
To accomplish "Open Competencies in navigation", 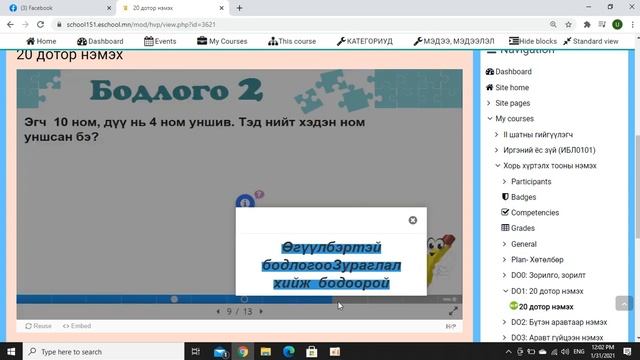I will point(530,213).
